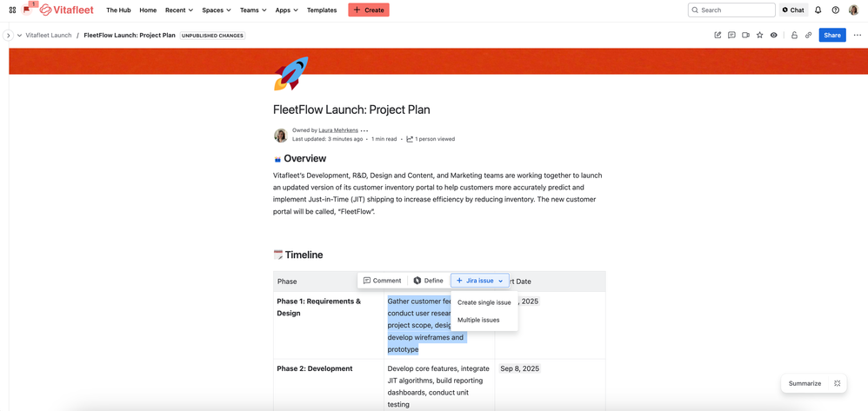Open the Spaces dropdown menu
Screen dimensions: 868x411
tap(217, 10)
